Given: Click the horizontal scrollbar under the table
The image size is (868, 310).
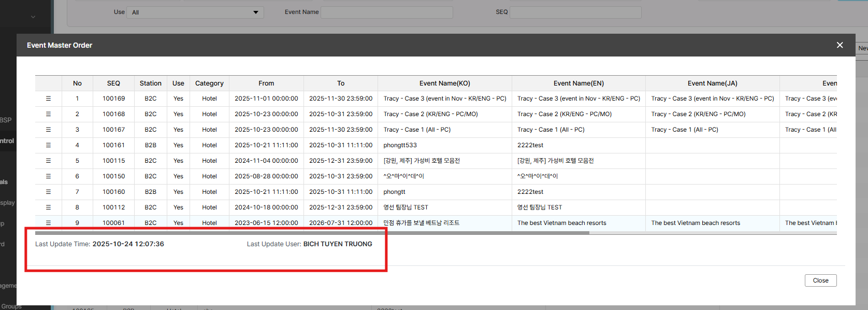Looking at the screenshot, I should 312,233.
